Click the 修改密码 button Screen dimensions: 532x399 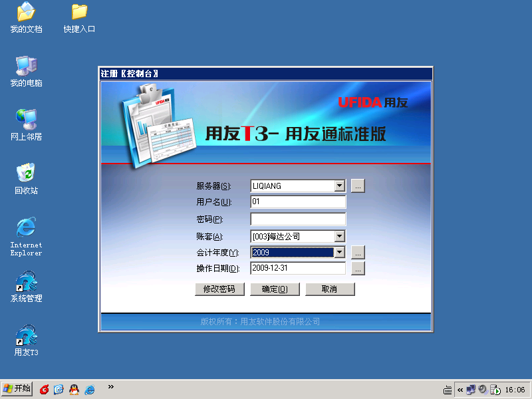[219, 289]
